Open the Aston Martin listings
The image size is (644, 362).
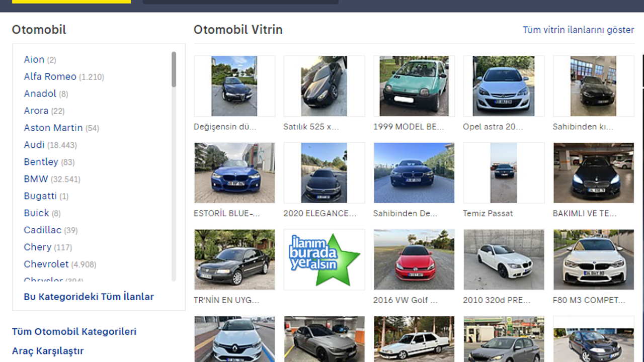(x=53, y=128)
